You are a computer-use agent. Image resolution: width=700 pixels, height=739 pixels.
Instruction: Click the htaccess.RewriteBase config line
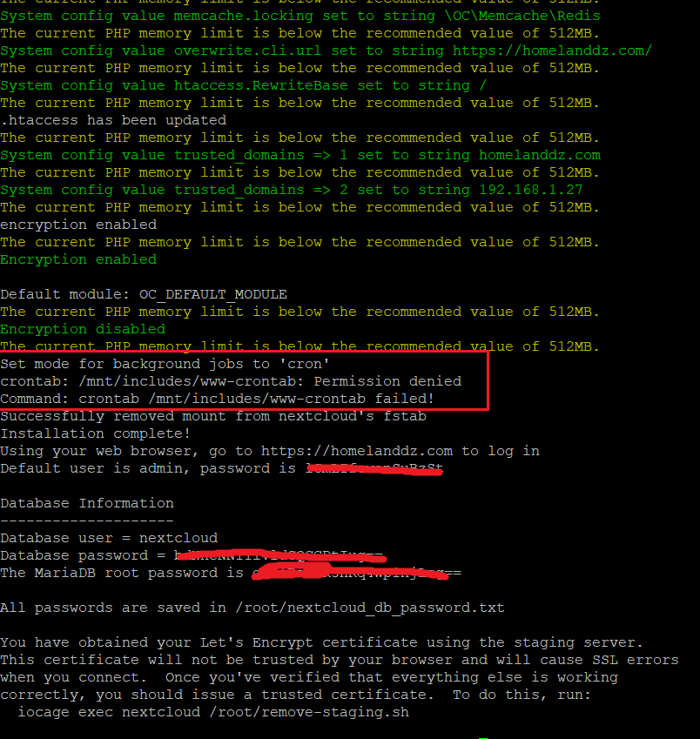point(244,86)
